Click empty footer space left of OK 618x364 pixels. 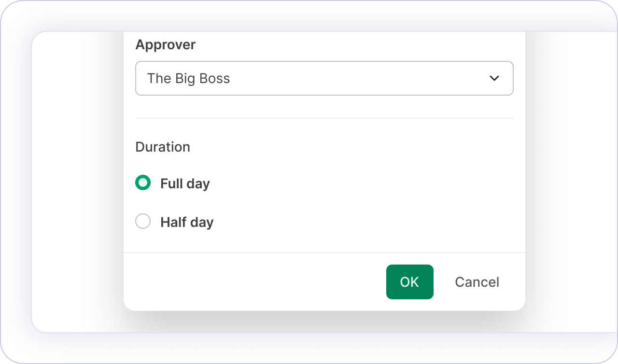click(x=251, y=282)
